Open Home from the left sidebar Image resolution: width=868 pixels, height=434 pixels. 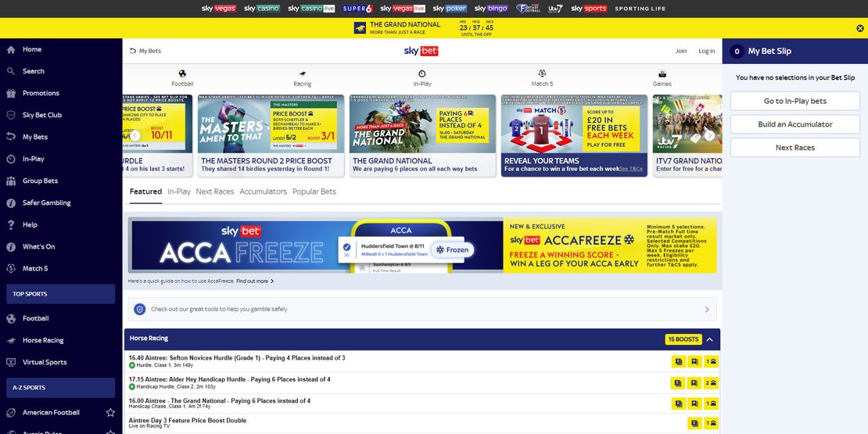point(31,49)
